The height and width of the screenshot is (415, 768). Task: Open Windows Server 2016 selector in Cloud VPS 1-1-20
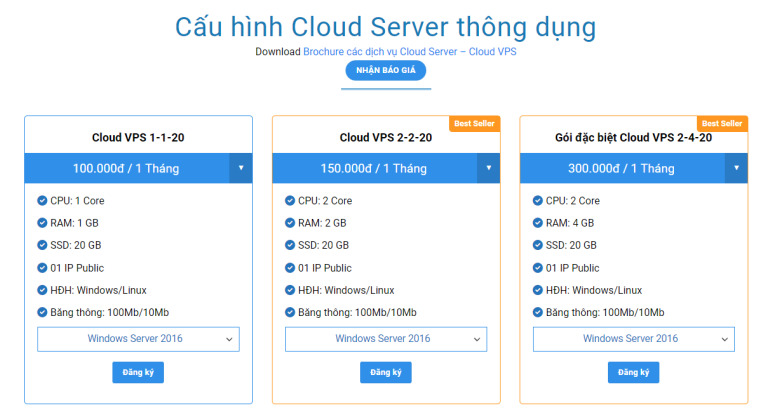point(138,339)
